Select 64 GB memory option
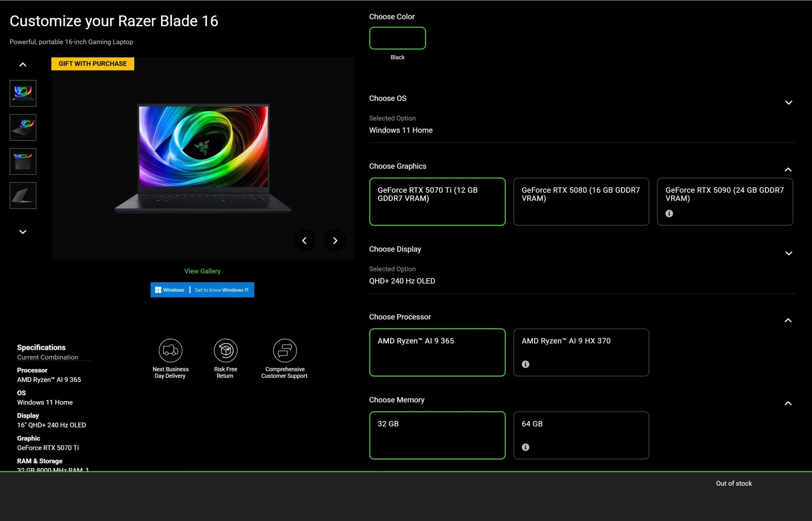 click(581, 435)
